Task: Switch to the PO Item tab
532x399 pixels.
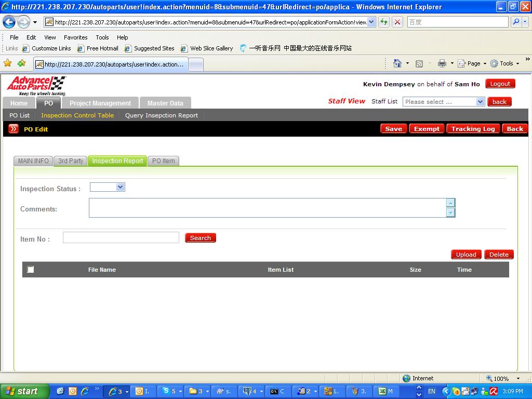Action: coord(163,161)
